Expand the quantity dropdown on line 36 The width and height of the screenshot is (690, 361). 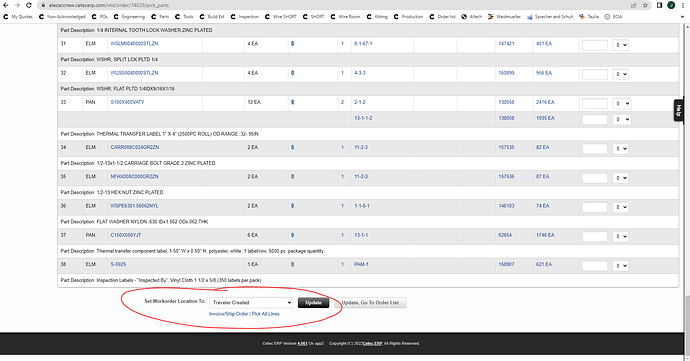pyautogui.click(x=620, y=207)
